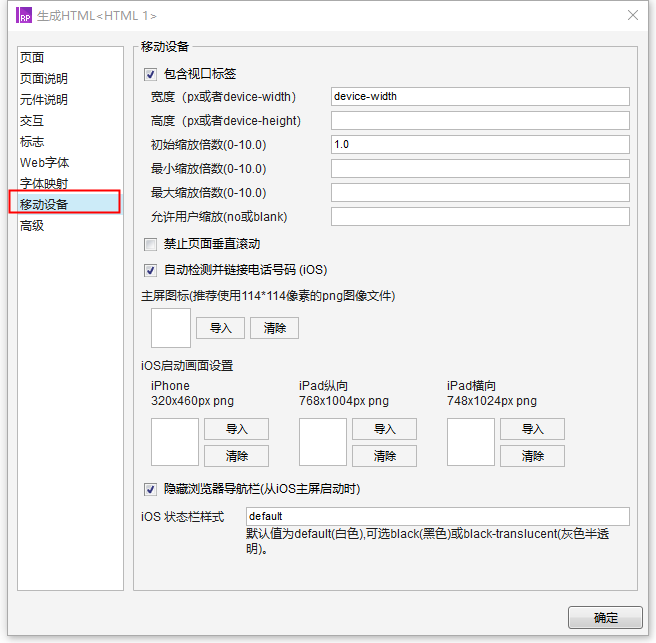This screenshot has height=643, width=656.
Task: Close the 生成HTML dialog window
Action: point(632,15)
